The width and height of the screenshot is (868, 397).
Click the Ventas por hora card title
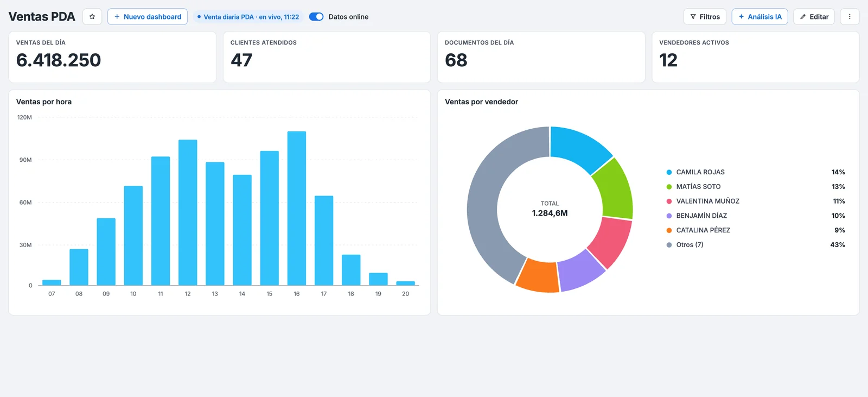pyautogui.click(x=44, y=102)
